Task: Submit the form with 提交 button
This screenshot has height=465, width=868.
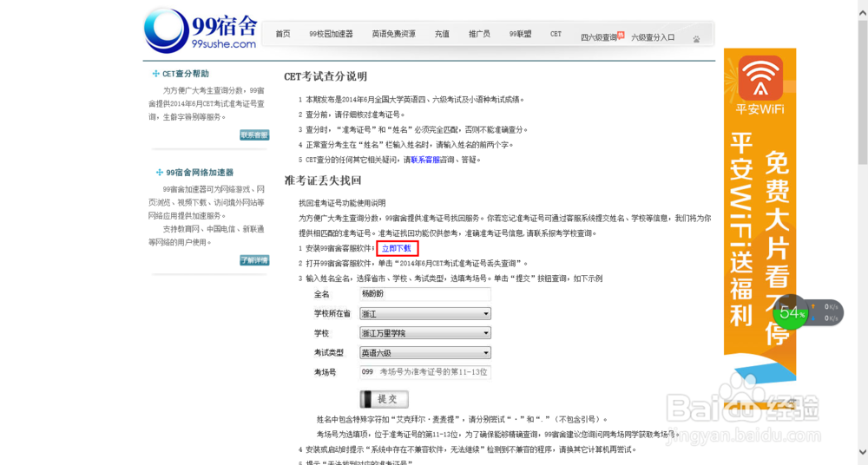Action: click(x=385, y=398)
